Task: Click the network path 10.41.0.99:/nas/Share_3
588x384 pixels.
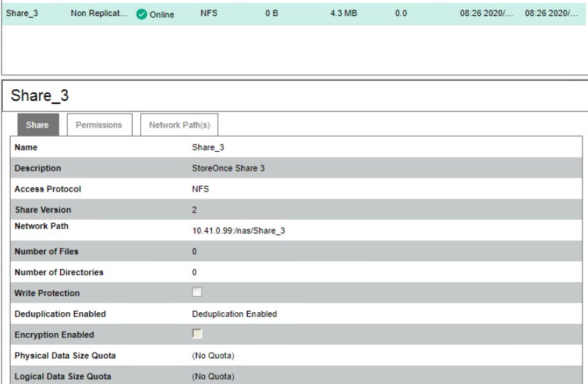Action: tap(237, 231)
